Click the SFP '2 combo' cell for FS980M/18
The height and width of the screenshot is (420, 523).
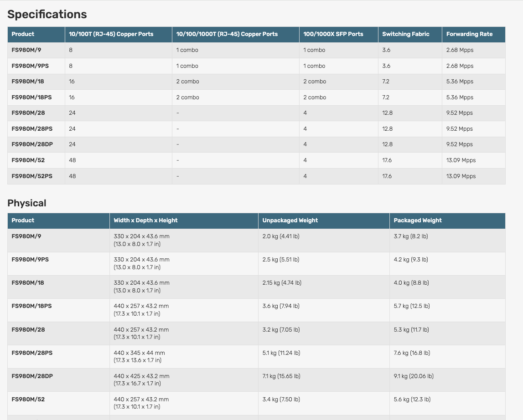pos(315,82)
